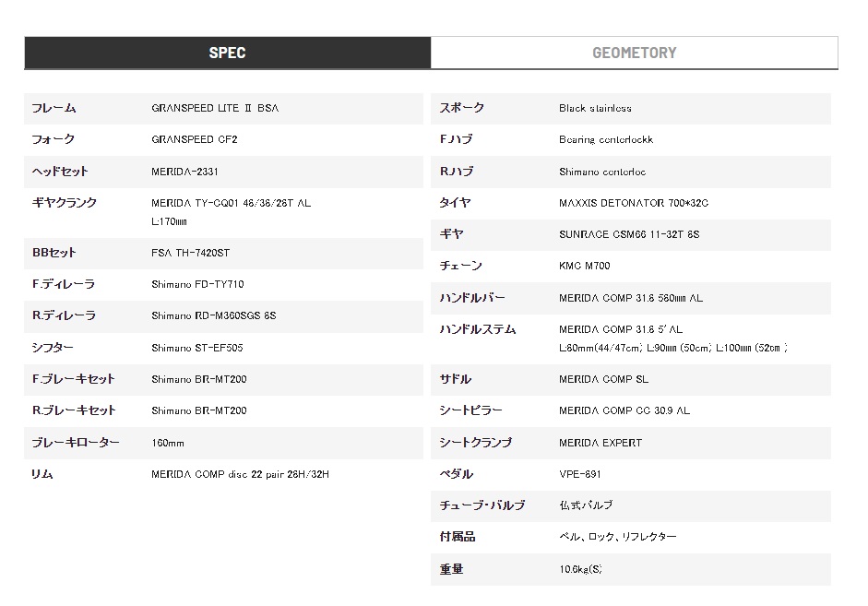Select the サドル label
This screenshot has width=868, height=606.
point(456,379)
